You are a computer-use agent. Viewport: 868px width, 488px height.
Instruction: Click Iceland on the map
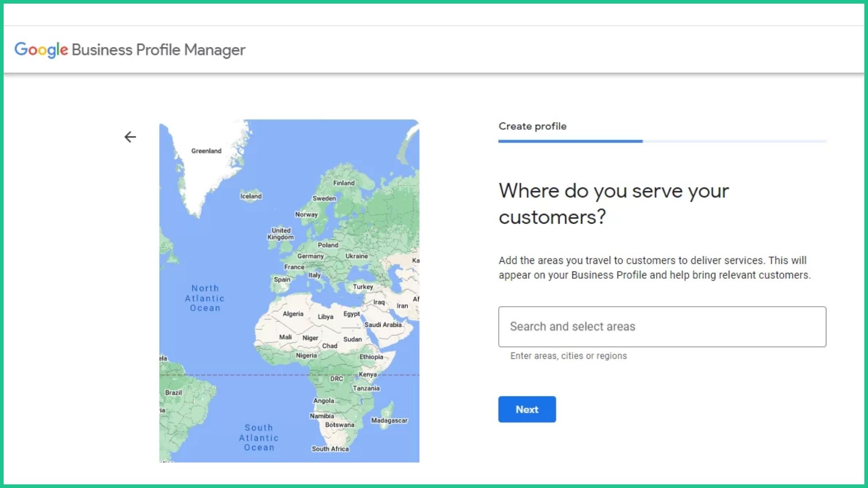251,196
